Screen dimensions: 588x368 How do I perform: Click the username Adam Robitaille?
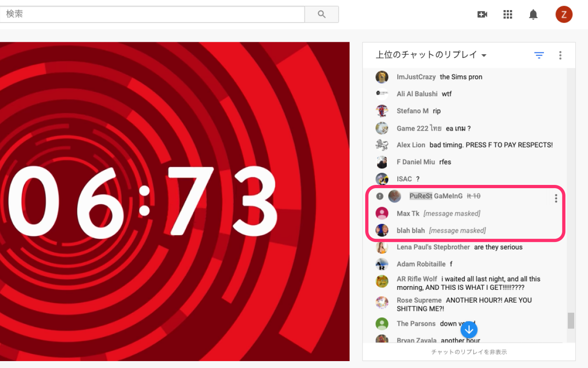pos(421,264)
